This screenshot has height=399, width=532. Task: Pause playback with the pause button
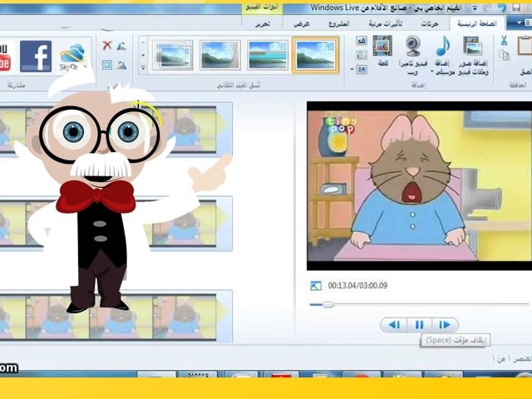coord(419,325)
